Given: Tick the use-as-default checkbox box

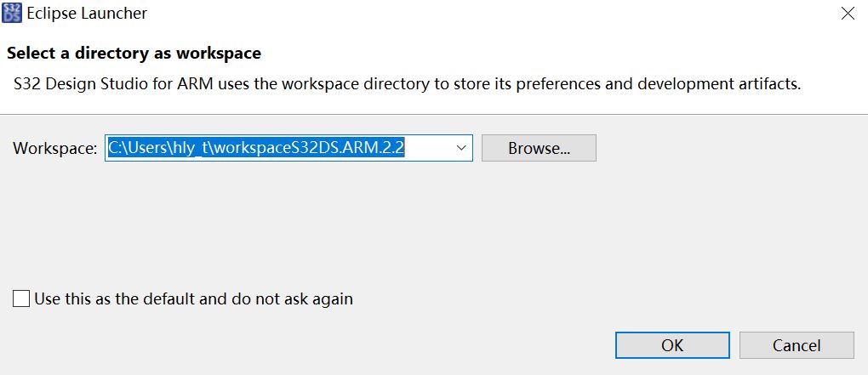Looking at the screenshot, I should [21, 299].
